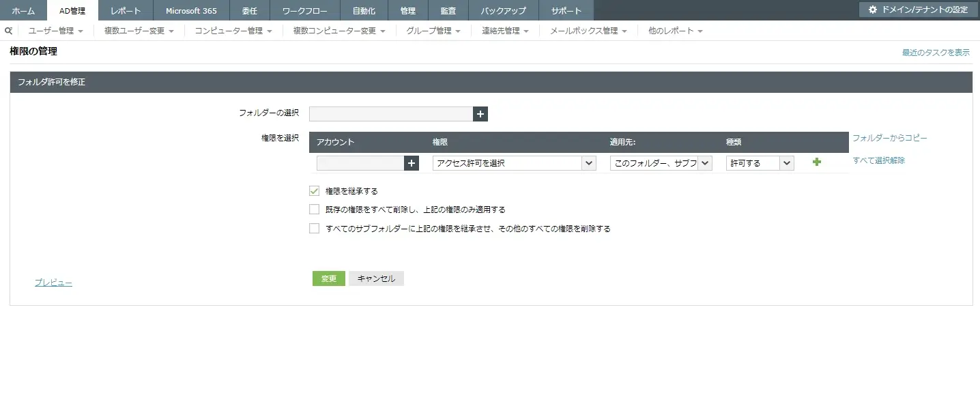Click the アカウント column header
This screenshot has height=415, width=980.
[x=336, y=142]
